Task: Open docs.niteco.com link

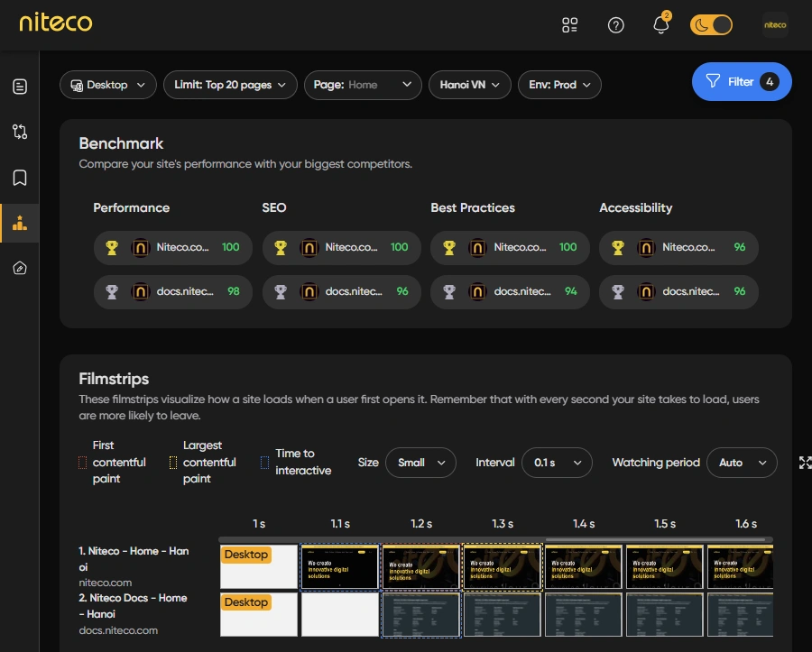Action: (118, 630)
